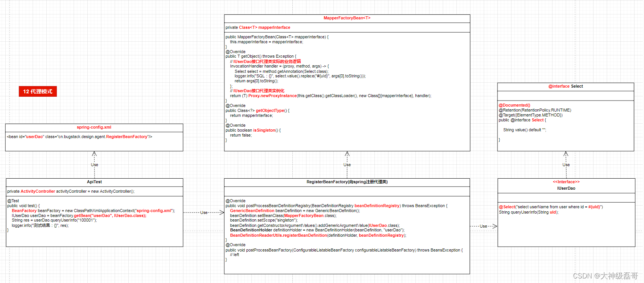Click 'beanDefinition.setBeanClass(MapperFactoryBean.class);' line

[x=283, y=216]
